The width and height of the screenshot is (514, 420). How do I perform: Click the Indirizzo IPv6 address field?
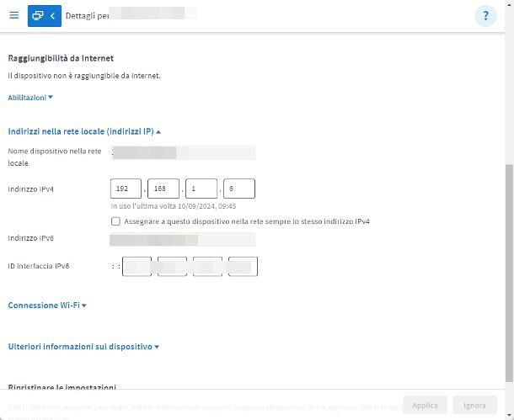[x=183, y=240]
